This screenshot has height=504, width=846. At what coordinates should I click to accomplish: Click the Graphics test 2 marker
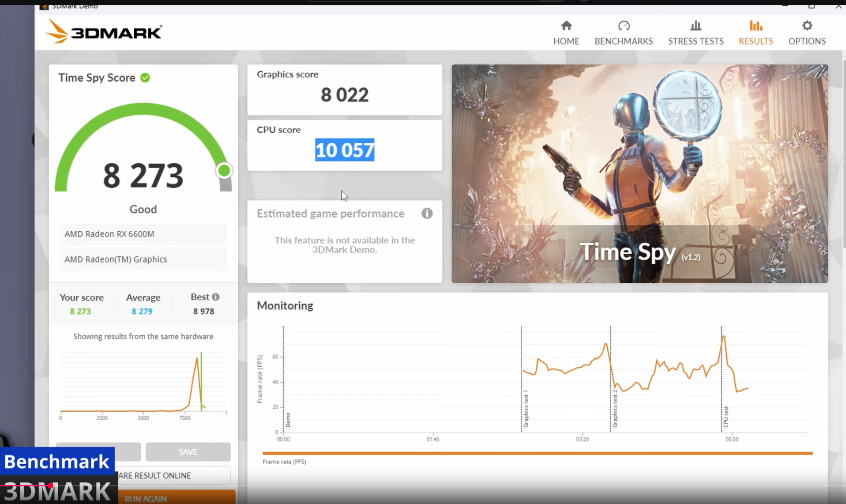point(615,408)
